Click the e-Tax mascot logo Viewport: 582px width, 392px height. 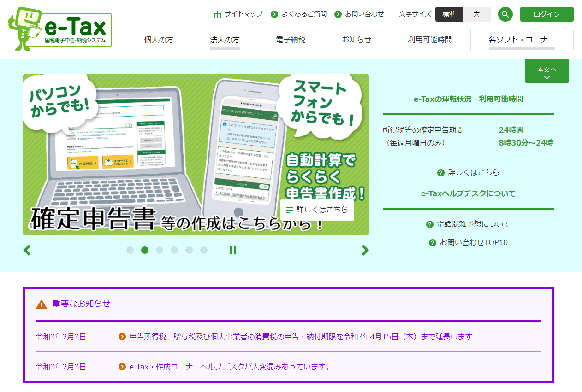coord(60,29)
